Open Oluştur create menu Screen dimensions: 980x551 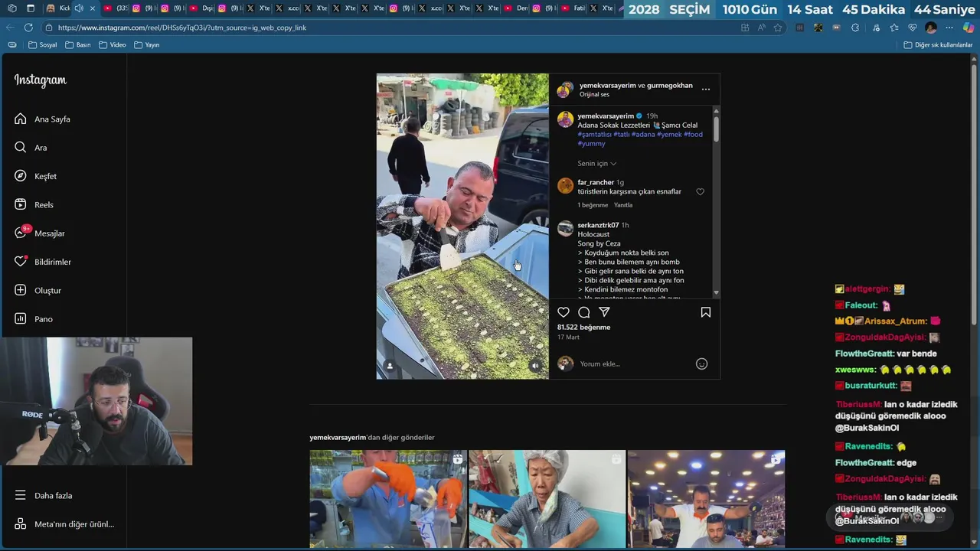[x=38, y=291]
